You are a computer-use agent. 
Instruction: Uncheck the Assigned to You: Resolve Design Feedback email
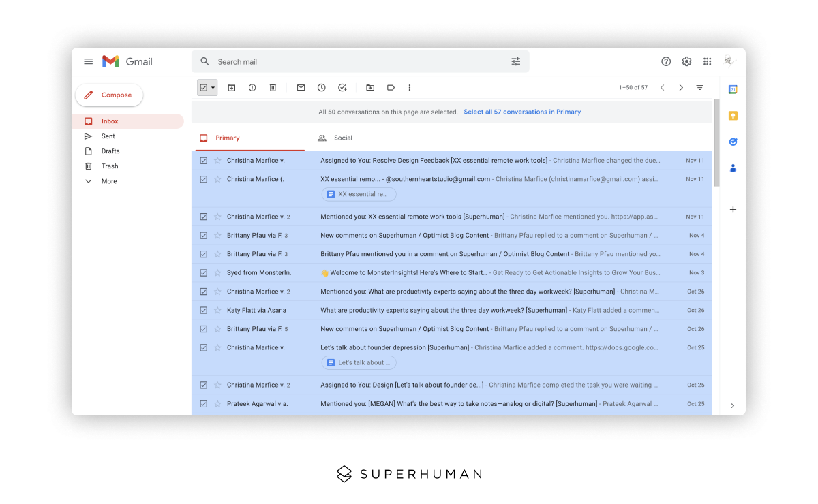click(203, 160)
